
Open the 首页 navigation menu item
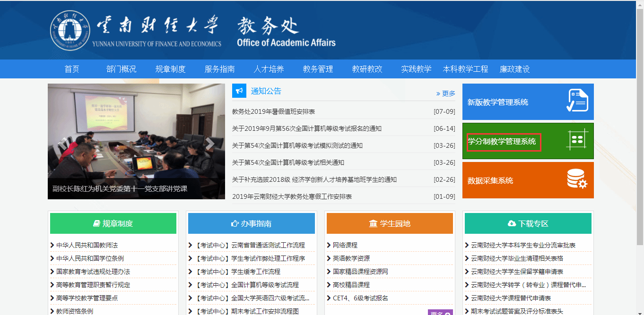[72, 69]
